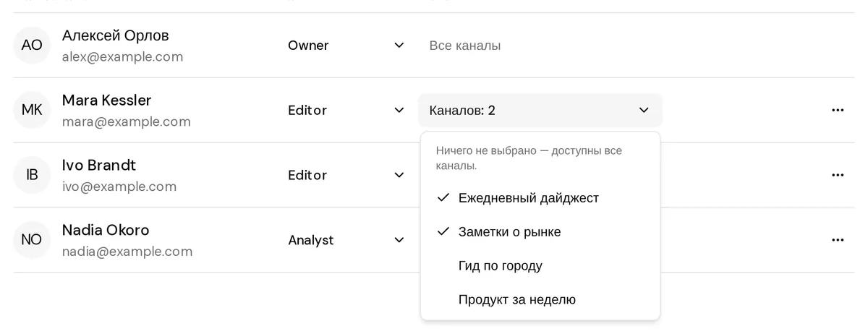Uncheck the Заметки о рынке channel
This screenshot has width=868, height=334.
[x=540, y=231]
